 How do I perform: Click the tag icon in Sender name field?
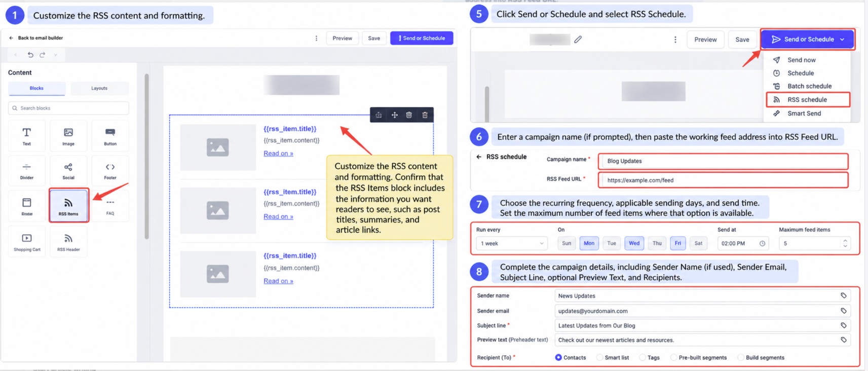pos(844,295)
